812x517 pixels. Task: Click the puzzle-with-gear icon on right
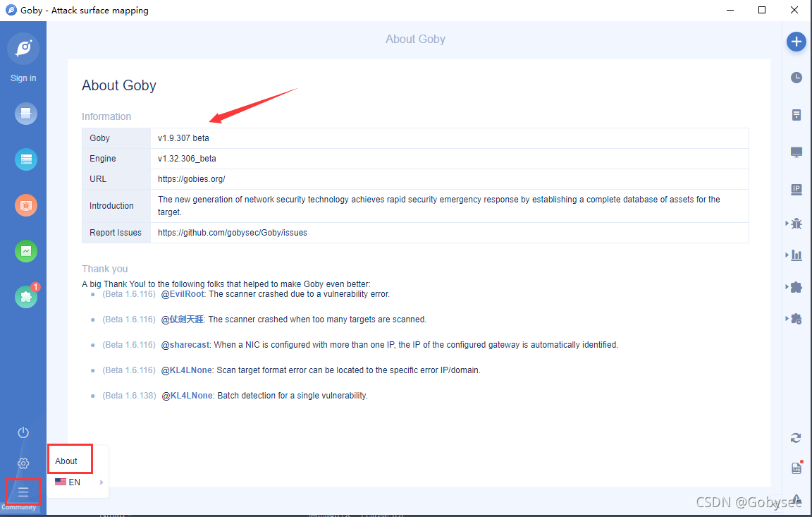pos(797,319)
